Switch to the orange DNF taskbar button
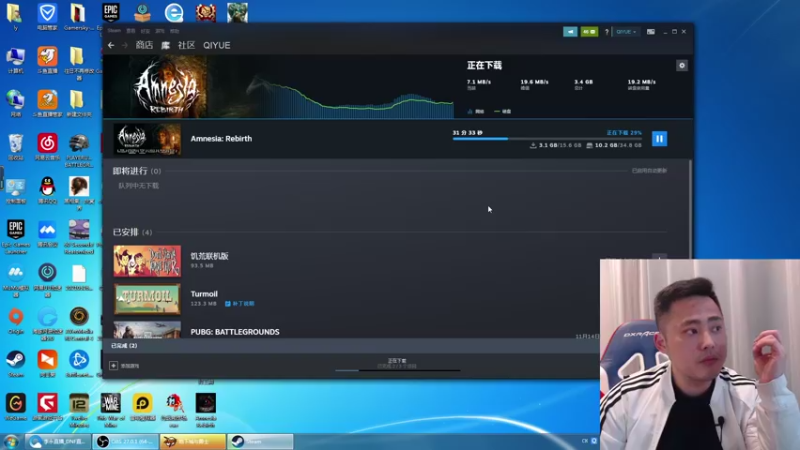Viewport: 800px width, 450px height. [x=193, y=441]
